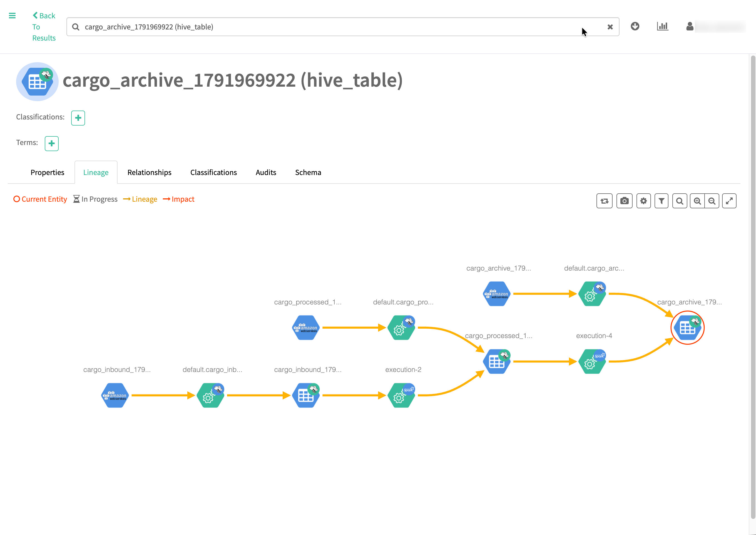Open the Relationships tab
This screenshot has width=756, height=535.
tap(149, 172)
